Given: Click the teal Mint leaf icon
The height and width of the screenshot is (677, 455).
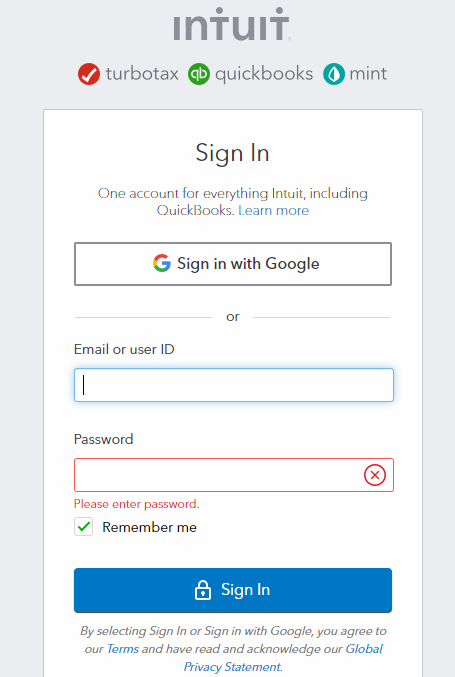Looking at the screenshot, I should (334, 74).
